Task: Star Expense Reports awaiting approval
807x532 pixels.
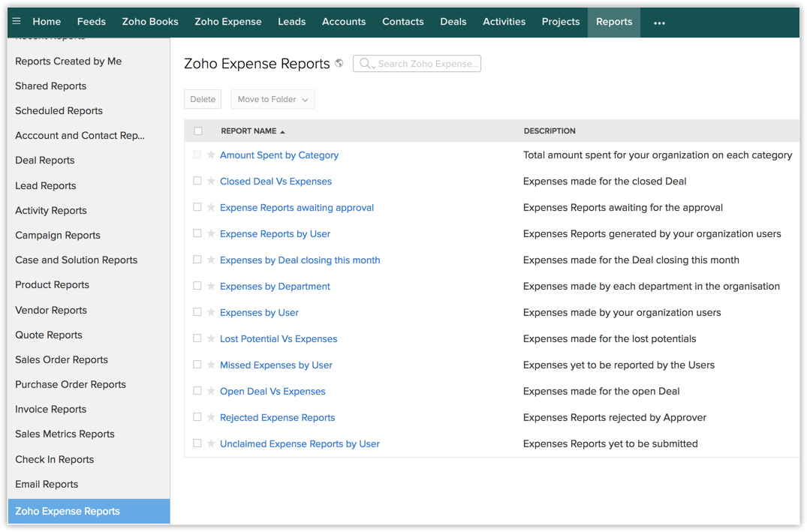Action: tap(211, 207)
